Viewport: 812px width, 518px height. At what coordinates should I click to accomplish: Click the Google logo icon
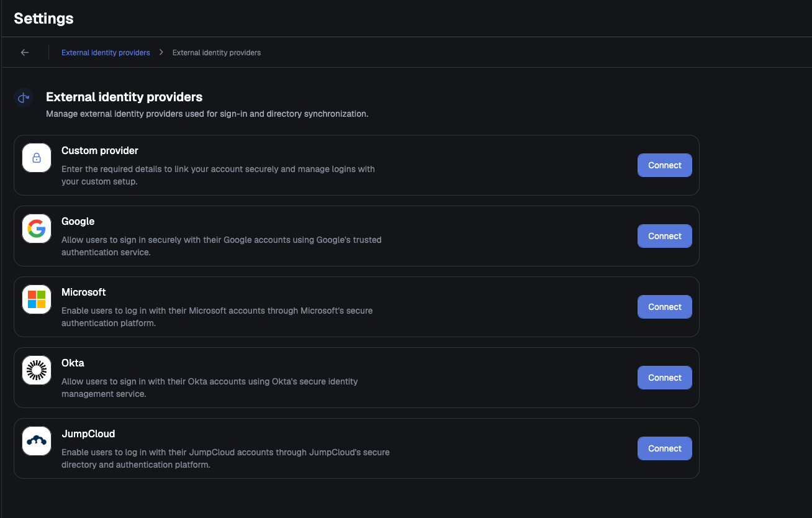[37, 229]
